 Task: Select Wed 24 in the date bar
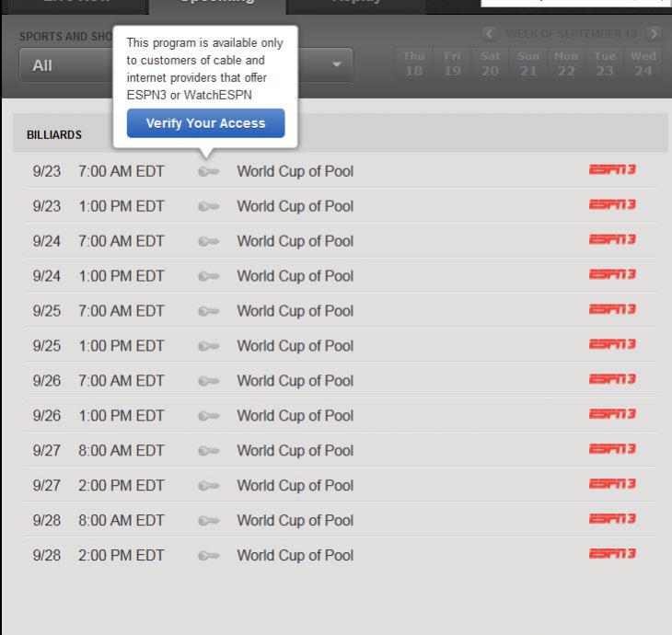642,64
